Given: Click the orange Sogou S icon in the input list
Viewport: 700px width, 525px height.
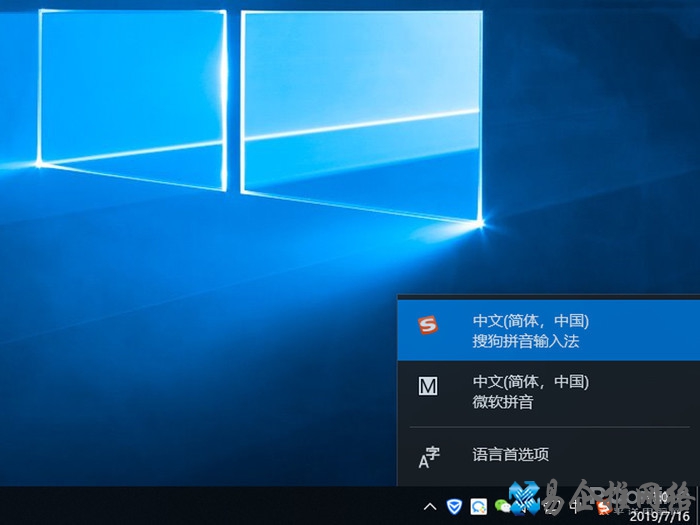Looking at the screenshot, I should coord(428,327).
